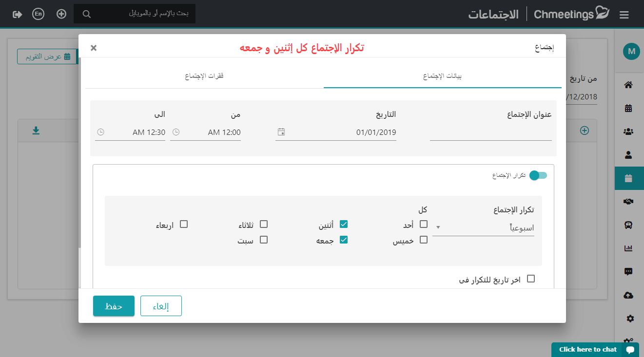Open the reports chart sidebar icon

coord(628,248)
